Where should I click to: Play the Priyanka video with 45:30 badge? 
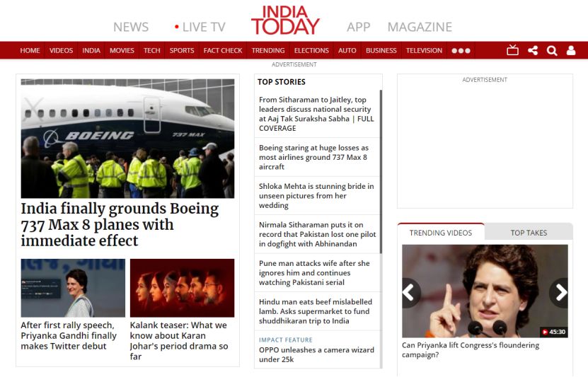(485, 291)
